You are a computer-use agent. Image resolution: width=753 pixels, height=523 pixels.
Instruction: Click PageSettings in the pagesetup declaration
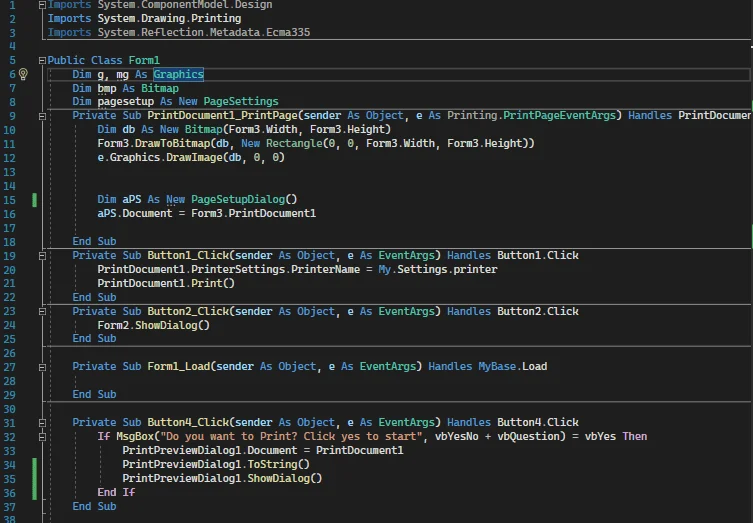click(241, 102)
